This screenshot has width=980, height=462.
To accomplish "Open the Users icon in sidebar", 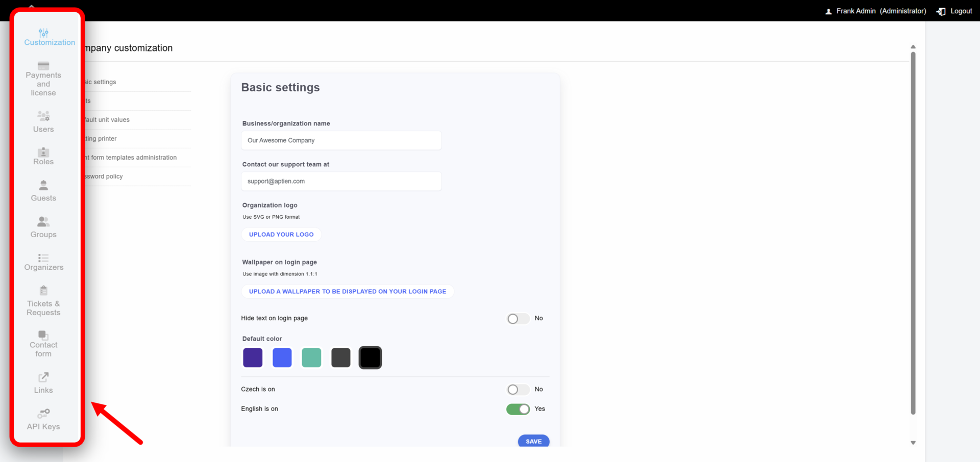I will (43, 116).
